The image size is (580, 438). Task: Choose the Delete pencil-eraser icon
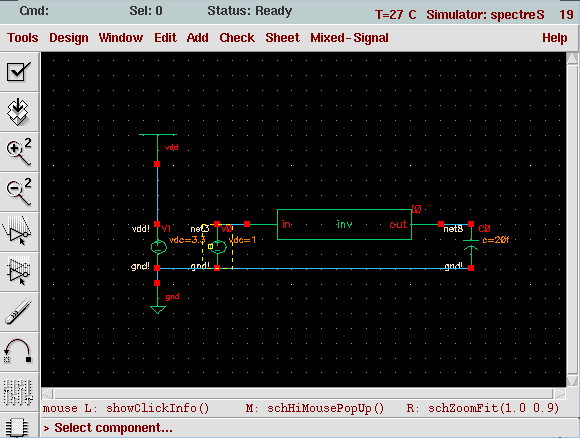pyautogui.click(x=19, y=311)
